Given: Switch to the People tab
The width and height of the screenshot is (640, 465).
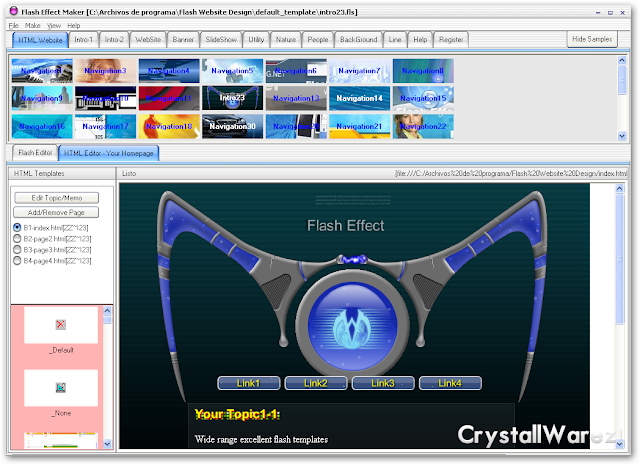Looking at the screenshot, I should pos(318,40).
